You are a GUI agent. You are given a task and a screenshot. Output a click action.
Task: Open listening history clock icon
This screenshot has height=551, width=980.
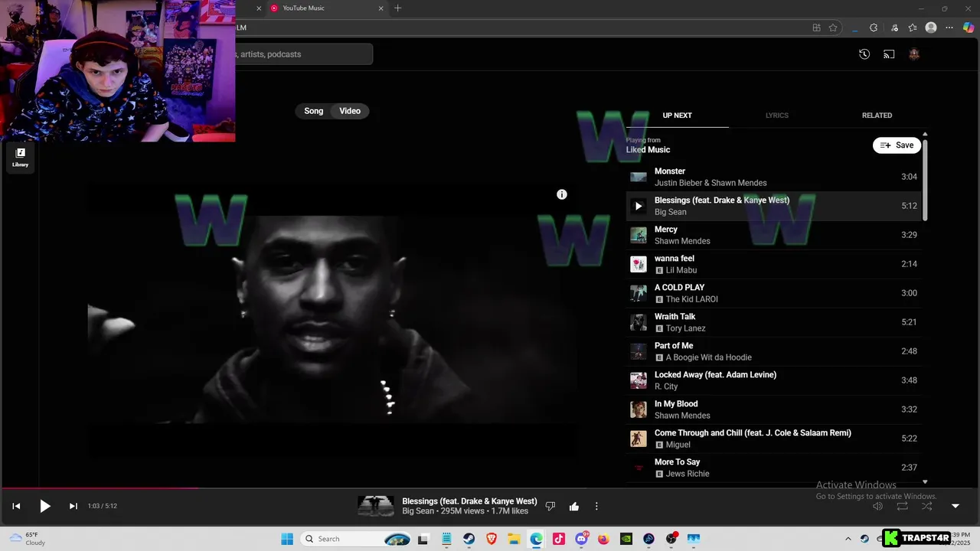[864, 54]
